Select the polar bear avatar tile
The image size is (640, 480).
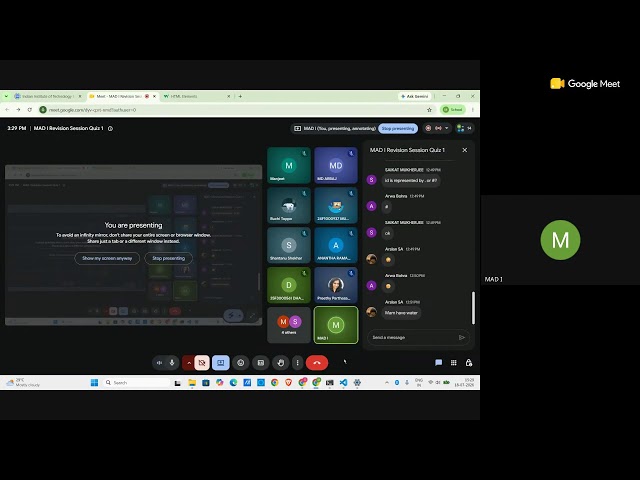[x=289, y=205]
